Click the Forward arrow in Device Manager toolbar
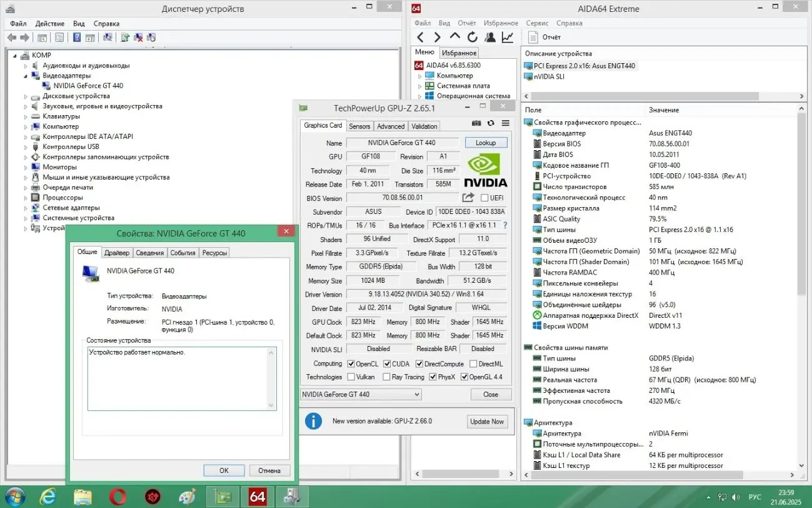The image size is (812, 508). click(24, 38)
